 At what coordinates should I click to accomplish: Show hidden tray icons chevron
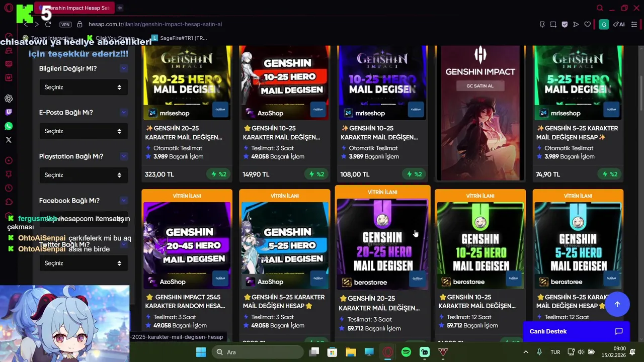[526, 352]
